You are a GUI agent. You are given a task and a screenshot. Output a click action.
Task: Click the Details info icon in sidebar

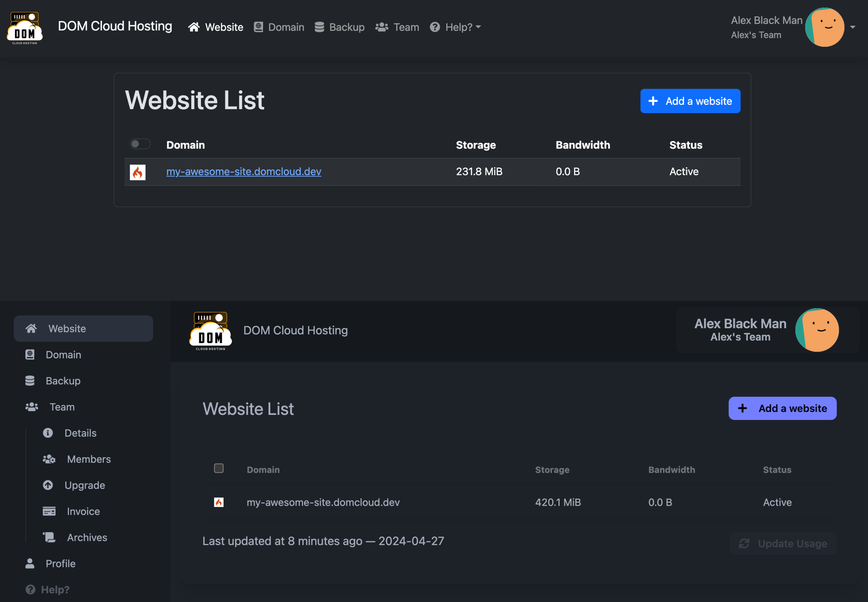pos(48,433)
